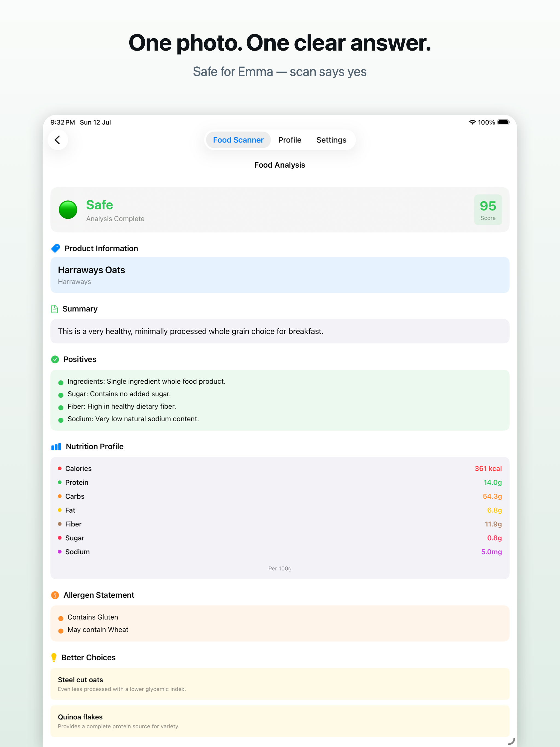
Task: Click the 11.9g Fiber value
Action: (493, 524)
